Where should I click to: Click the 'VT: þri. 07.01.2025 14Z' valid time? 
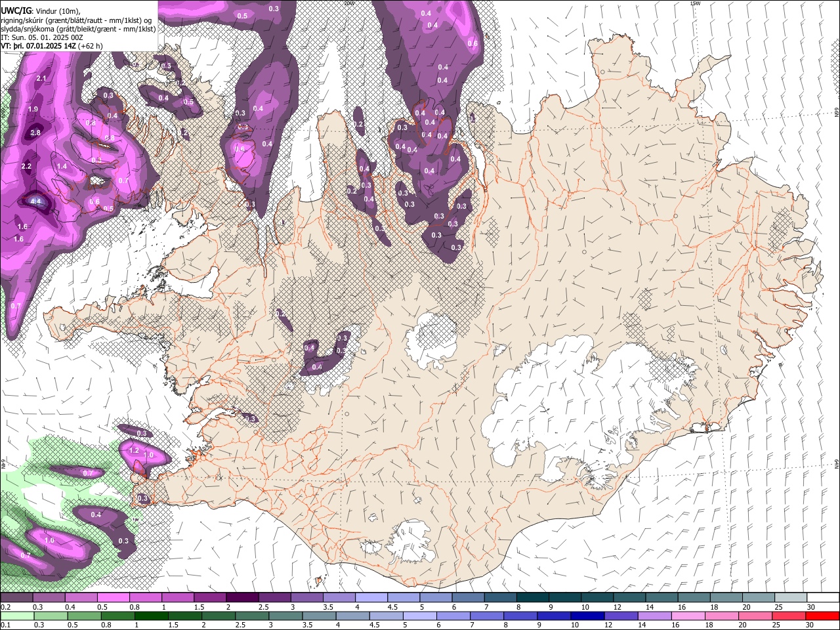tap(38, 46)
